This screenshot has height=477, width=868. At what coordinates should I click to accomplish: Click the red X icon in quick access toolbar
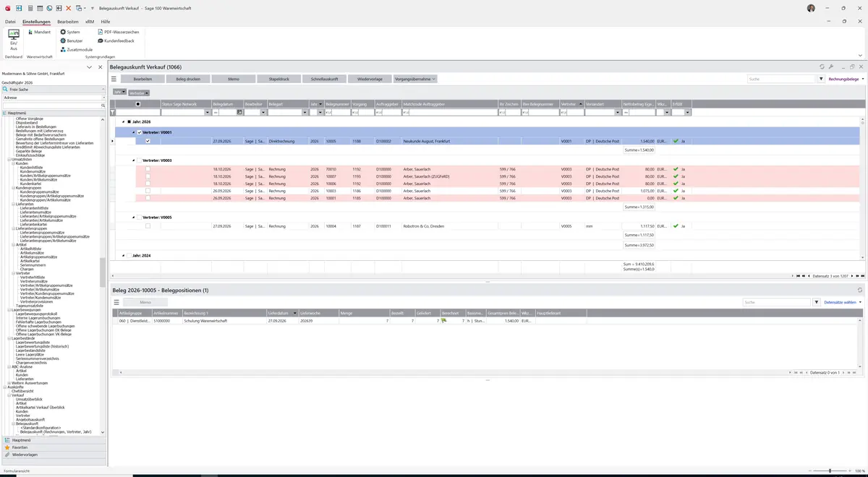(68, 8)
